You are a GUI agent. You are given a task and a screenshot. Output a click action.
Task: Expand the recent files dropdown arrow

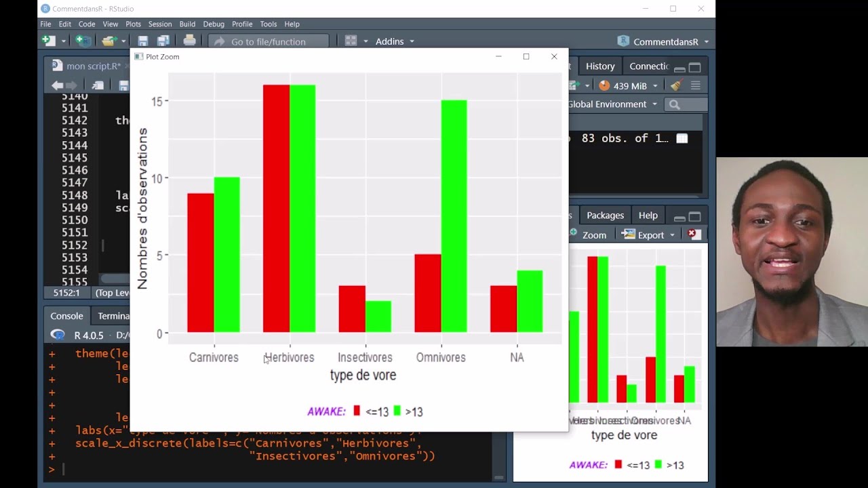[x=122, y=41]
